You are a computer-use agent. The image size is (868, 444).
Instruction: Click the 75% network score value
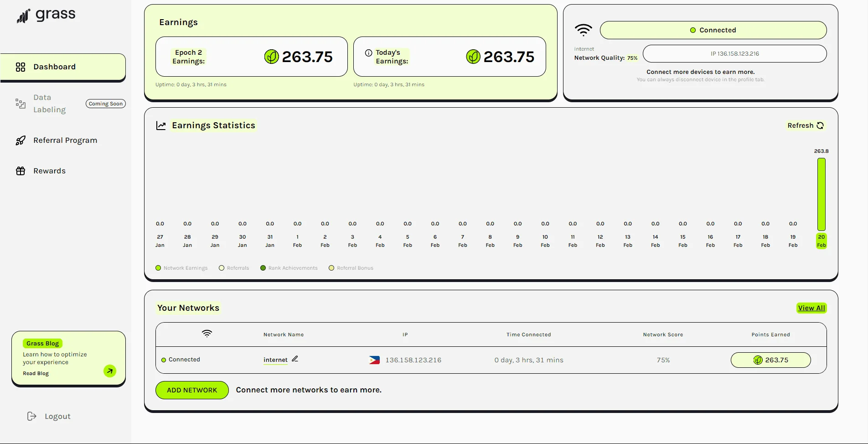pos(663,360)
